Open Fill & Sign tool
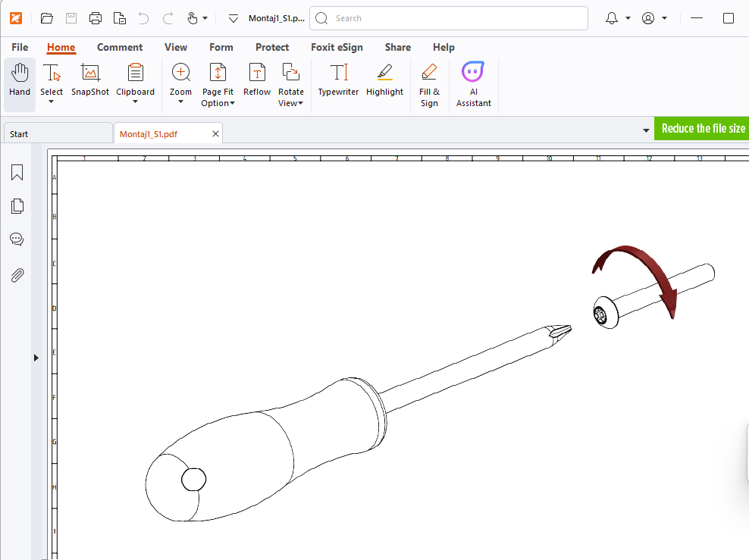This screenshot has width=749, height=560. [429, 85]
